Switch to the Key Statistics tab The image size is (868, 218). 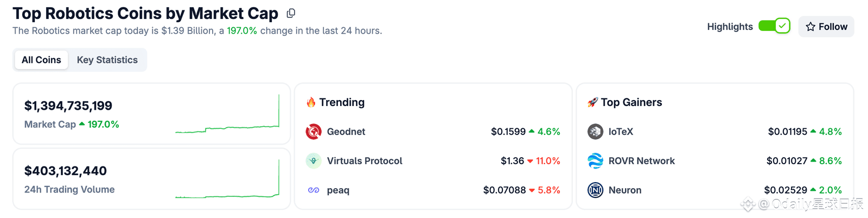pyautogui.click(x=107, y=60)
